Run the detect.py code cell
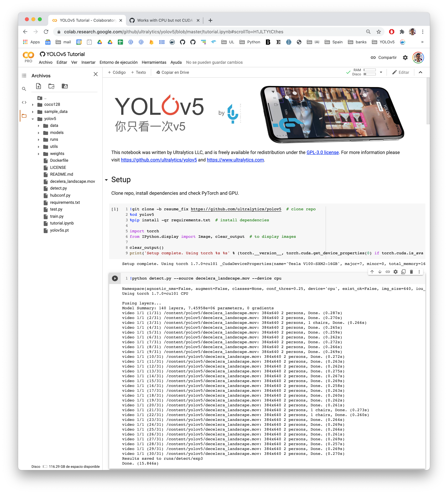The height and width of the screenshot is (494, 448). [115, 278]
